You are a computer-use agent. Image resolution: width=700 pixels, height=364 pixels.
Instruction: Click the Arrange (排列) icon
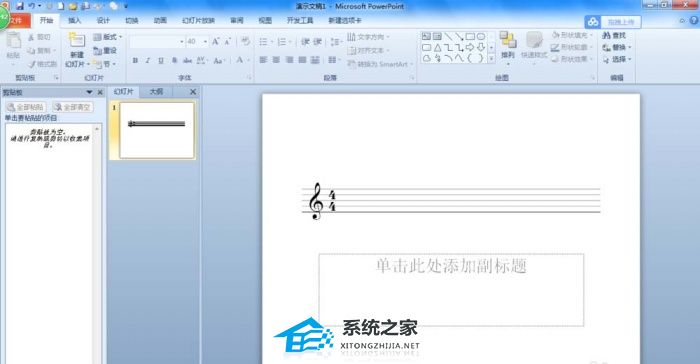(x=508, y=40)
